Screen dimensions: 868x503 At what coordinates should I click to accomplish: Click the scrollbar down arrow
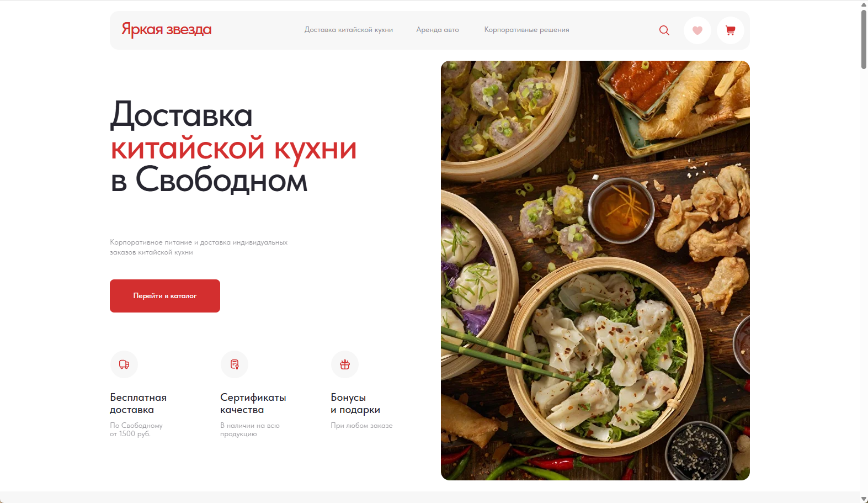pos(864,499)
